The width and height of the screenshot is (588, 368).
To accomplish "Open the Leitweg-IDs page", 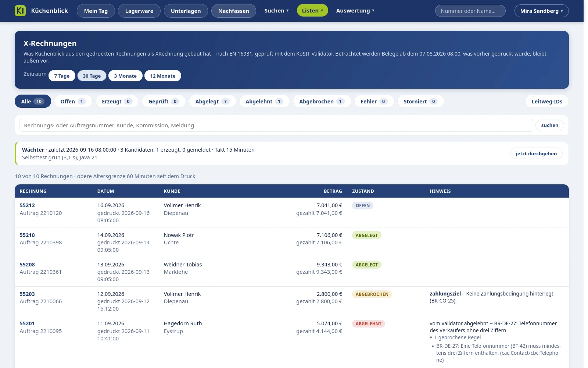I will (547, 102).
